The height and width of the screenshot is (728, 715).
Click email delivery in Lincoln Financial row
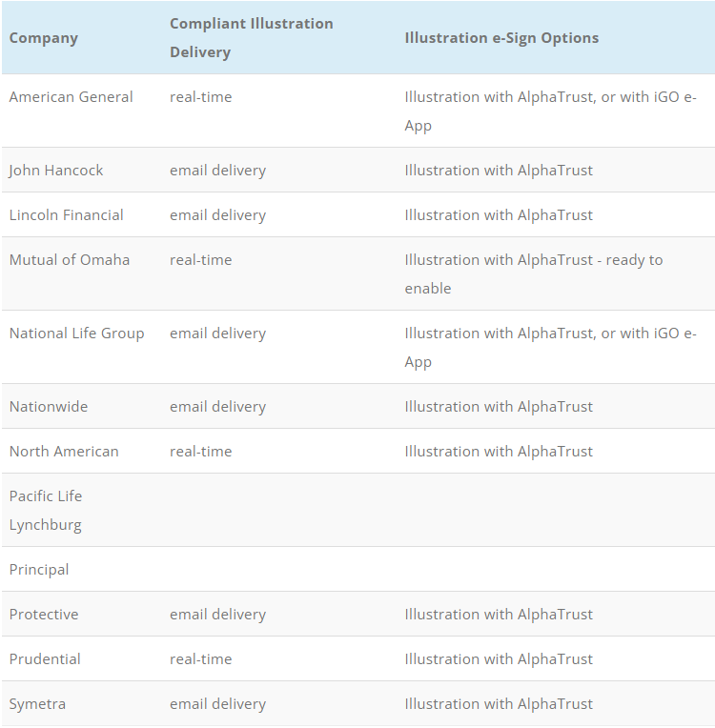tap(218, 215)
